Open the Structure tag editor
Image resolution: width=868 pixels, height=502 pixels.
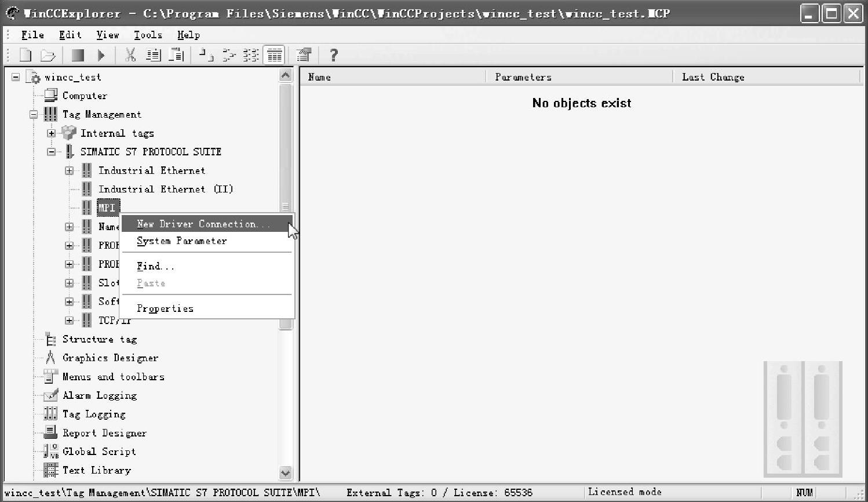[x=100, y=339]
